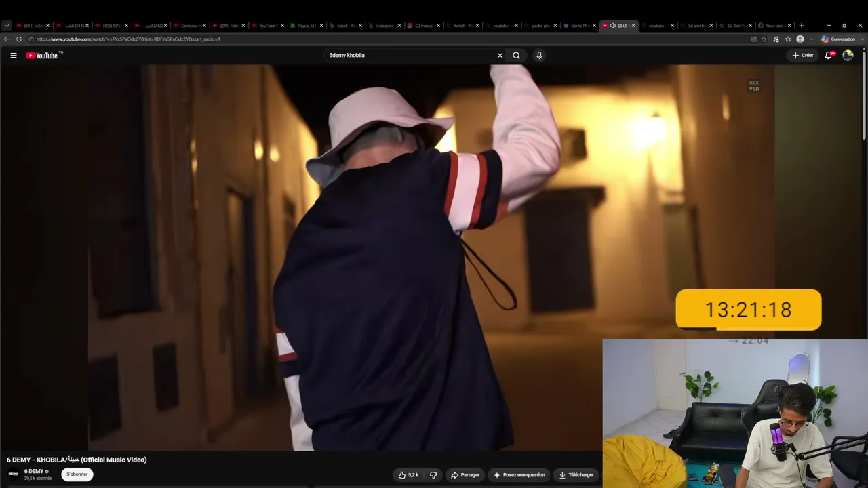Viewport: 868px width, 488px height.
Task: Go to YouTube home via logo
Action: 43,56
